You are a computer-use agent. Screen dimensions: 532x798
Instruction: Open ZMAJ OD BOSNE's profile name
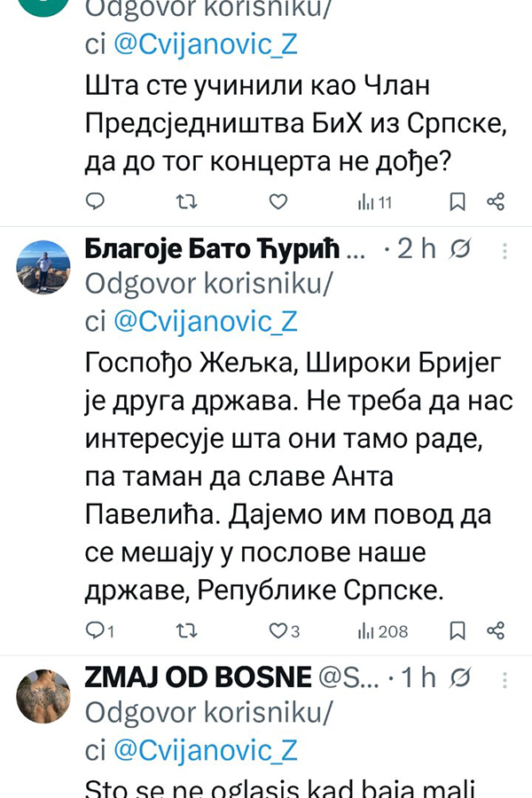193,679
